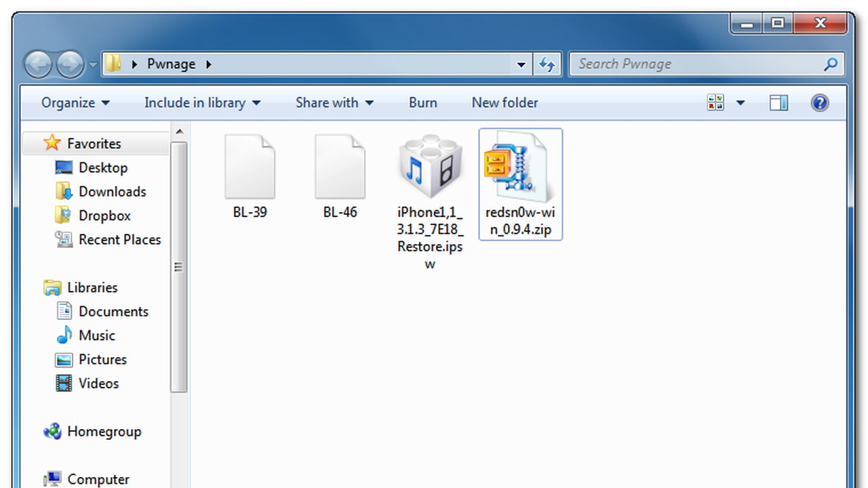Click the BL-39 file name
The height and width of the screenshot is (488, 868).
click(250, 212)
